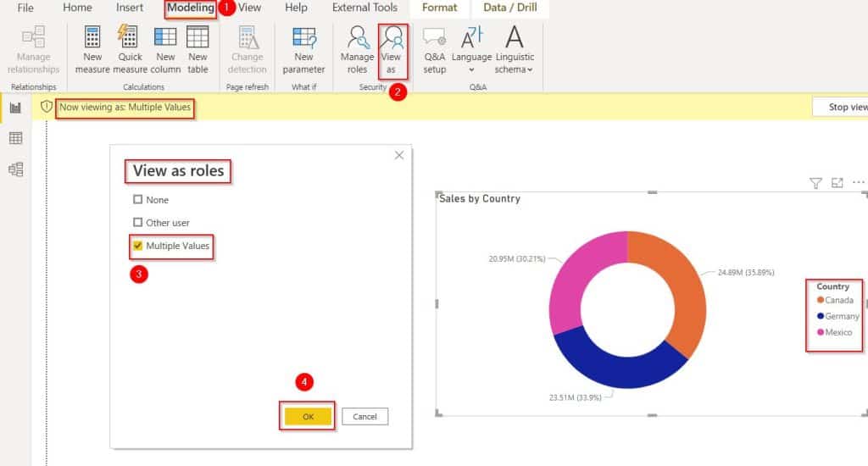Screen dimensions: 868x466
Task: Confirm with the OK button
Action: 308,416
